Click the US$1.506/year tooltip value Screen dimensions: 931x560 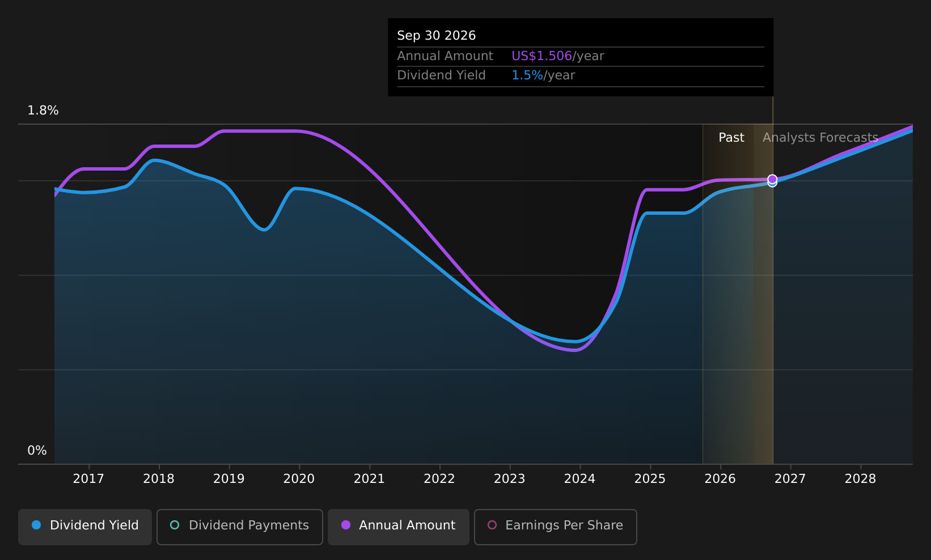pyautogui.click(x=558, y=56)
